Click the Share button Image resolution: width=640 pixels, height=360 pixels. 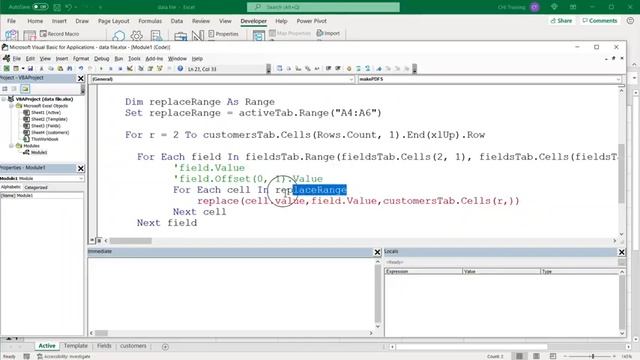(561, 20)
